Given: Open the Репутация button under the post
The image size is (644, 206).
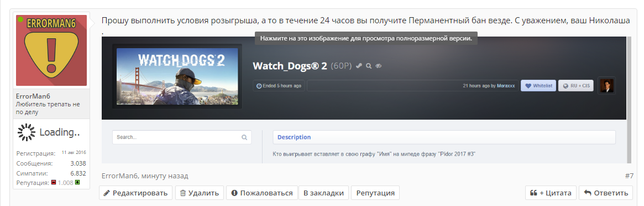Looking at the screenshot, I should pyautogui.click(x=375, y=193).
